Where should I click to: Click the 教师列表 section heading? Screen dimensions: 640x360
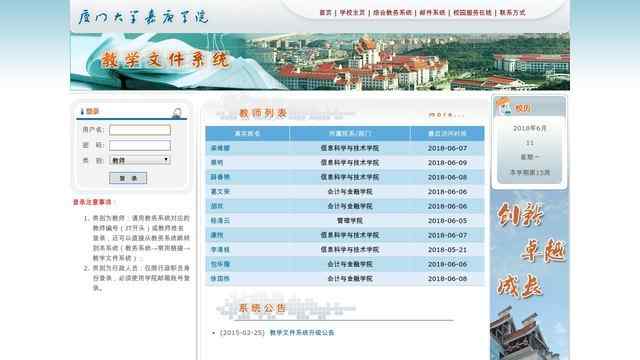point(263,113)
